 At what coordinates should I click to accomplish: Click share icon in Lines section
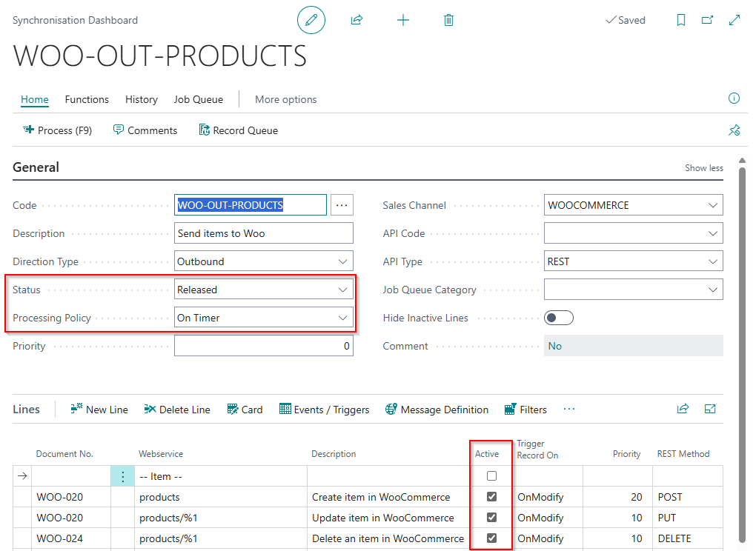pos(683,409)
